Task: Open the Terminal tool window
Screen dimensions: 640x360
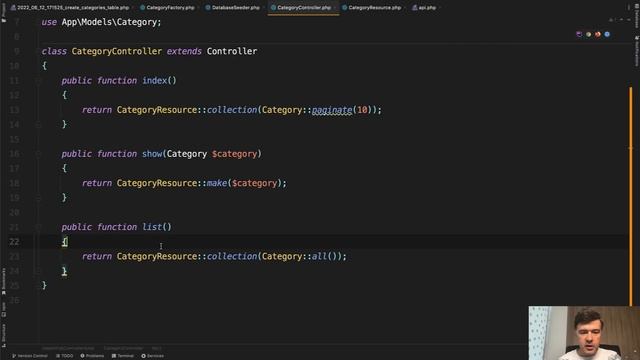Action: pyautogui.click(x=123, y=356)
